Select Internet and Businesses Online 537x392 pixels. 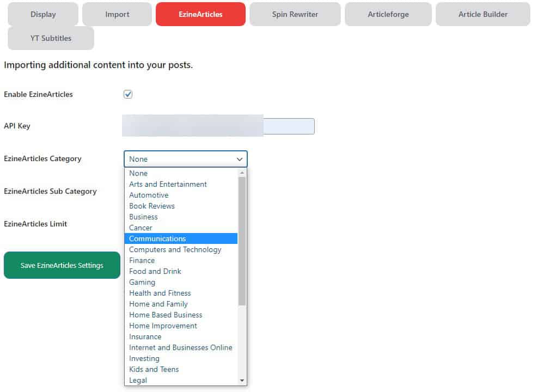(x=180, y=347)
